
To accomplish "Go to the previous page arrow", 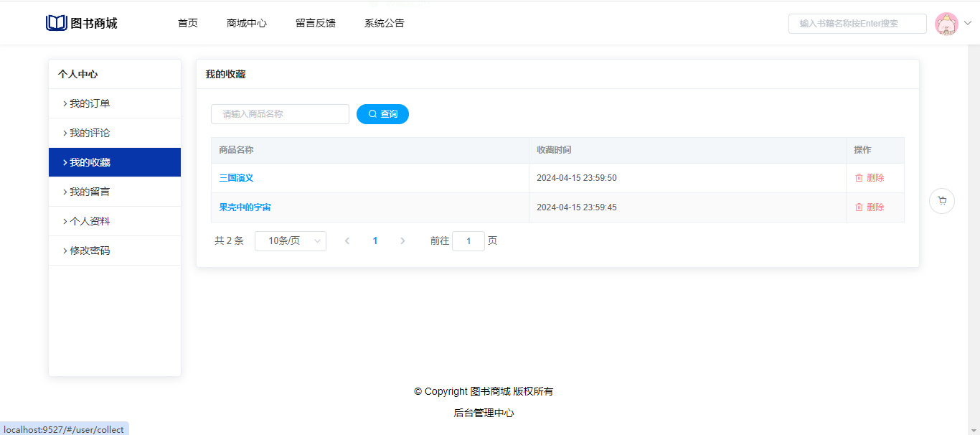I will pos(347,241).
